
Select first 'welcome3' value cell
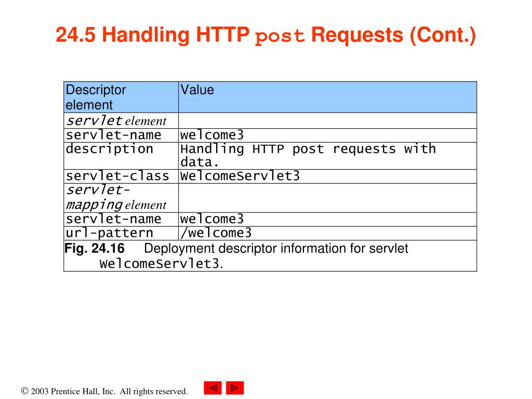pyautogui.click(x=327, y=136)
